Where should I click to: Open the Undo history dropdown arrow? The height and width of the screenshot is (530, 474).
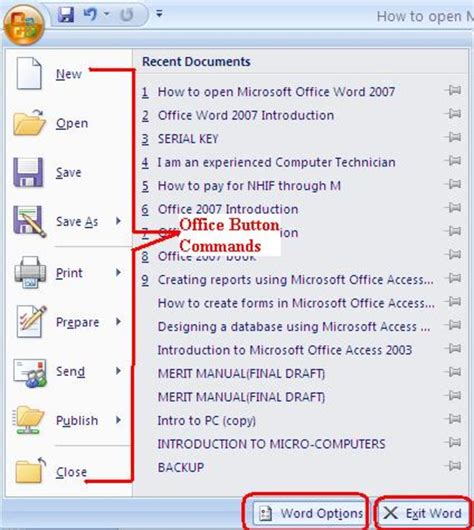click(106, 14)
